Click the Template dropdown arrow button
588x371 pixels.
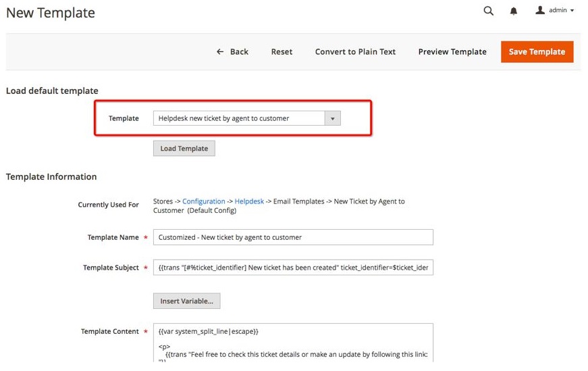(332, 118)
